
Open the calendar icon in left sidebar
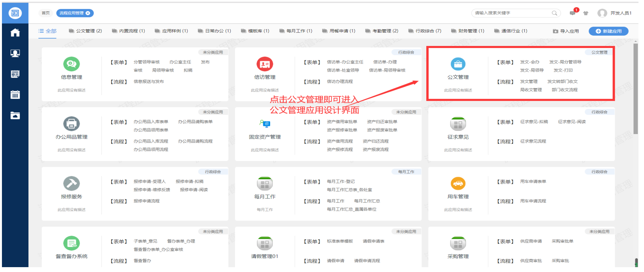click(15, 95)
